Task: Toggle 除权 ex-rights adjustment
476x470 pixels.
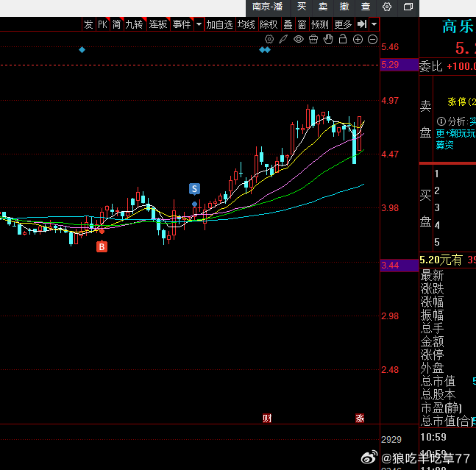Action: tap(269, 24)
